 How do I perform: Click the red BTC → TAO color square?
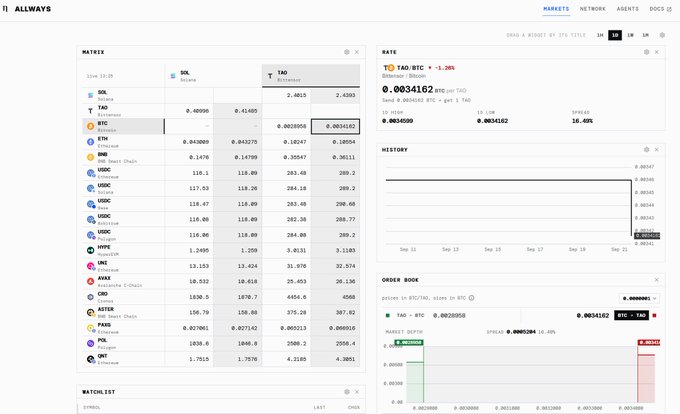[654, 315]
